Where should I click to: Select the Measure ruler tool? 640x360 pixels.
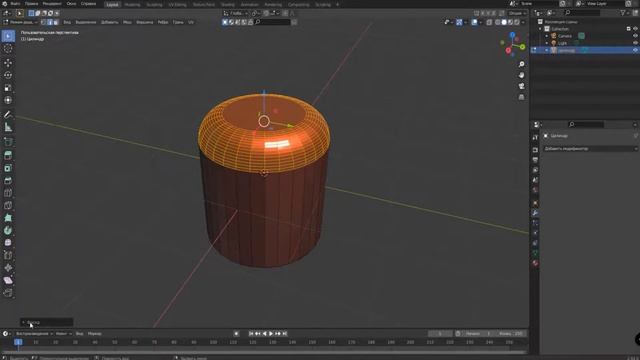(8, 127)
